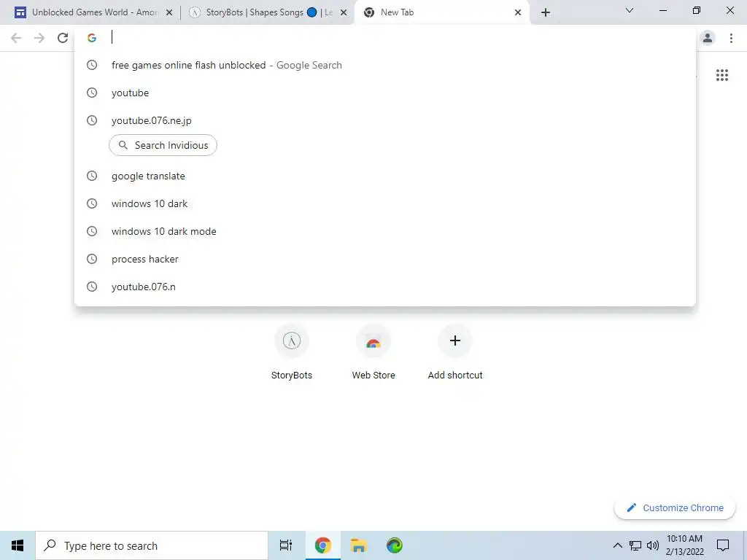747x560 pixels.
Task: Click the StoryBots shortcut label
Action: (292, 376)
